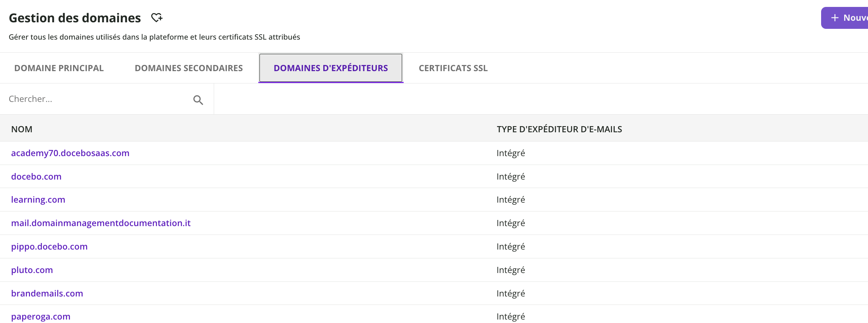Open the pluto.com domain link
Screen dimensions: 868x323
(x=32, y=270)
